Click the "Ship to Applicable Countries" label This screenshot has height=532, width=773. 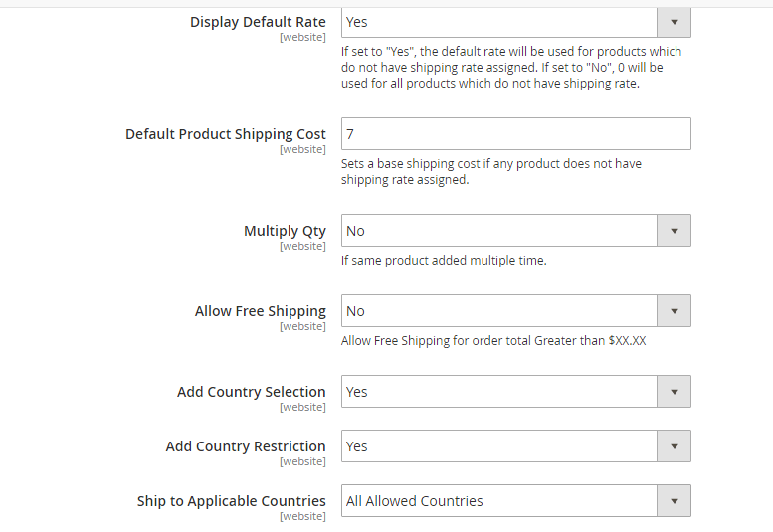[x=232, y=501]
